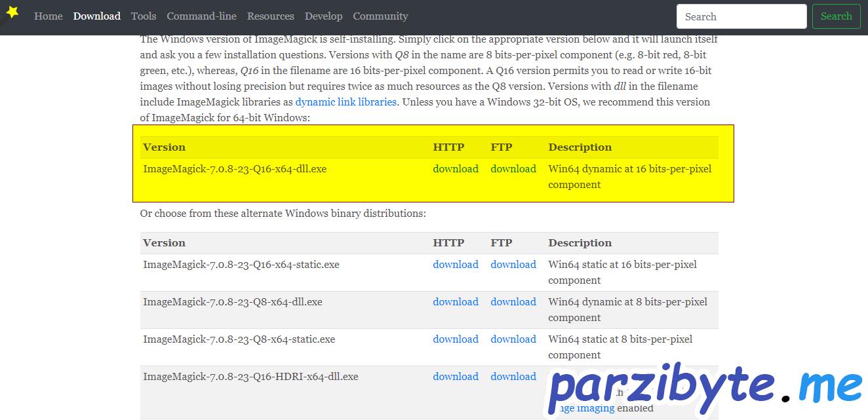
Task: Click the ImageMagick star logo icon
Action: pos(12,12)
